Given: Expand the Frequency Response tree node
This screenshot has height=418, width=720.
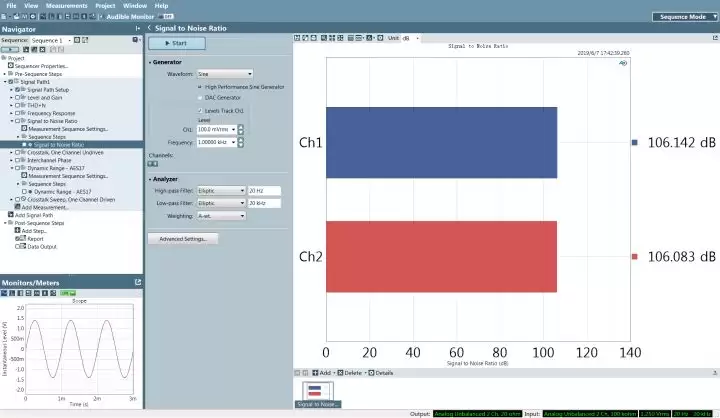Looking at the screenshot, I should coord(12,113).
